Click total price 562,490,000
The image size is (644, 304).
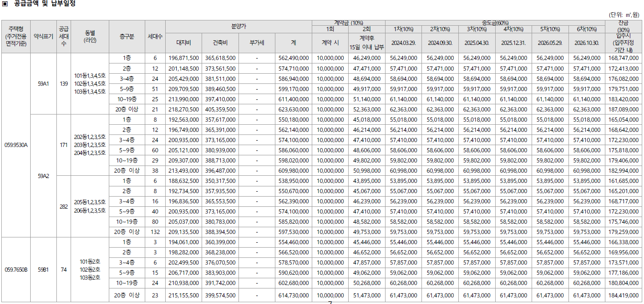[294, 58]
